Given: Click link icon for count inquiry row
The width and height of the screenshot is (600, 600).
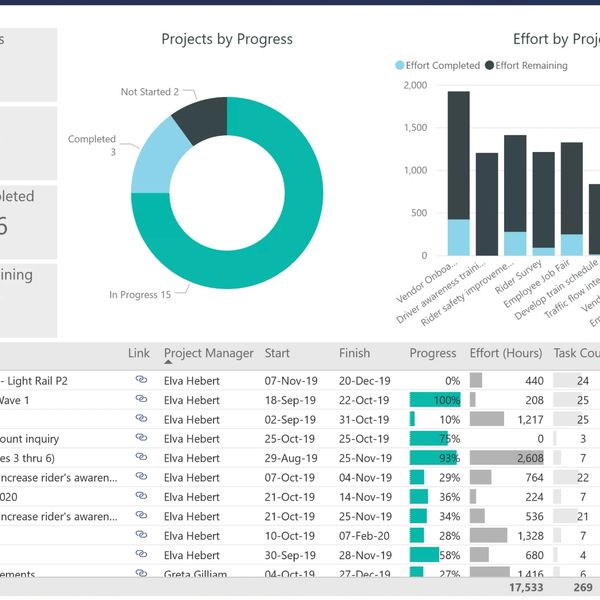Looking at the screenshot, I should pos(141,439).
